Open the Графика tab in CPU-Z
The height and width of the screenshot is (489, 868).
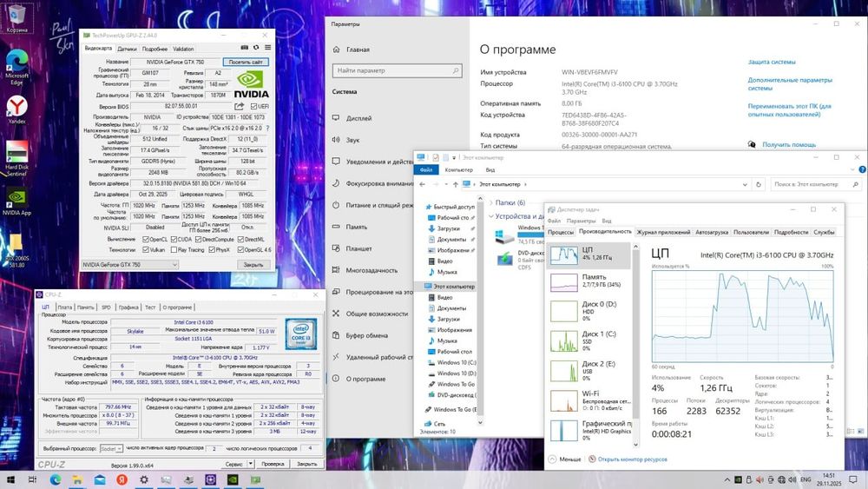128,307
